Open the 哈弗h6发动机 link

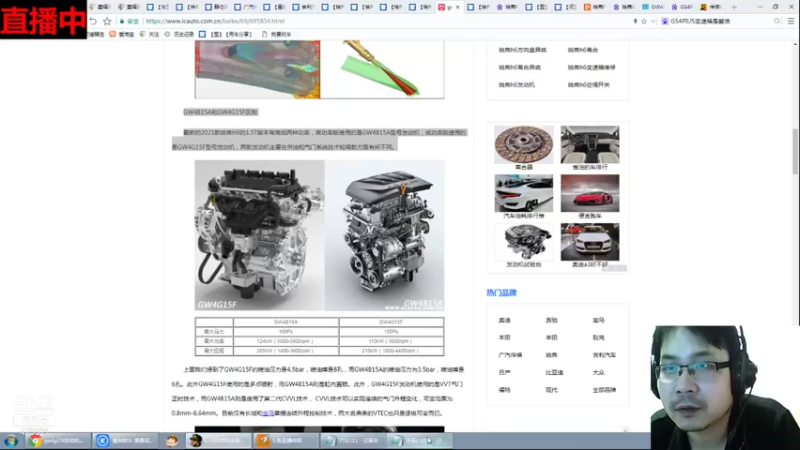tap(516, 85)
